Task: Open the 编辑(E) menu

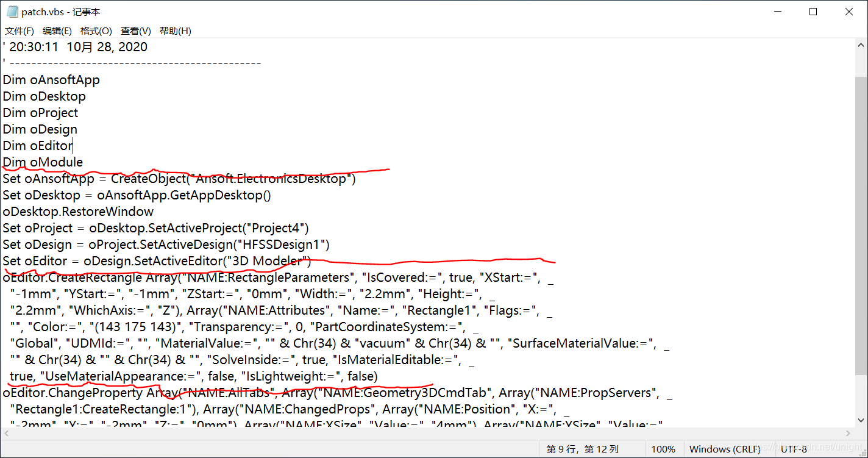Action: 57,31
